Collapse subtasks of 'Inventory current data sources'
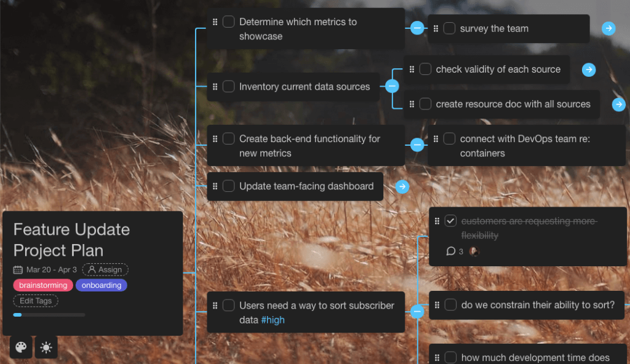The width and height of the screenshot is (630, 364). pos(392,86)
